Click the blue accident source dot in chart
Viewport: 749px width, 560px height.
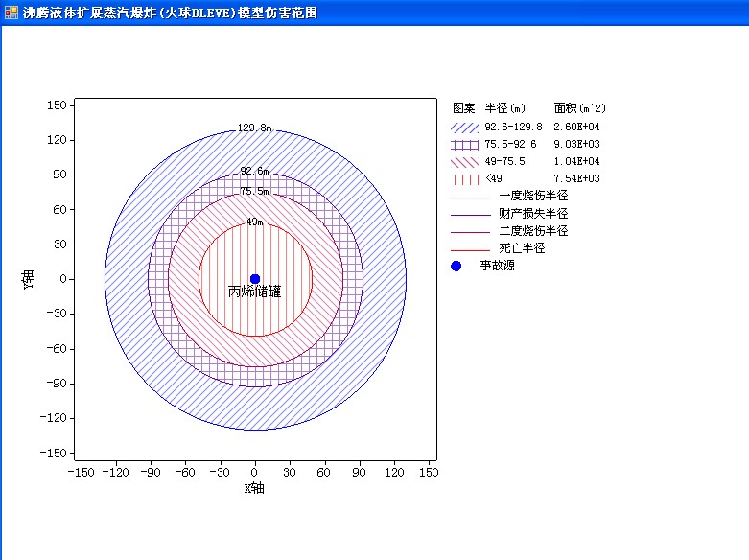pos(255,279)
